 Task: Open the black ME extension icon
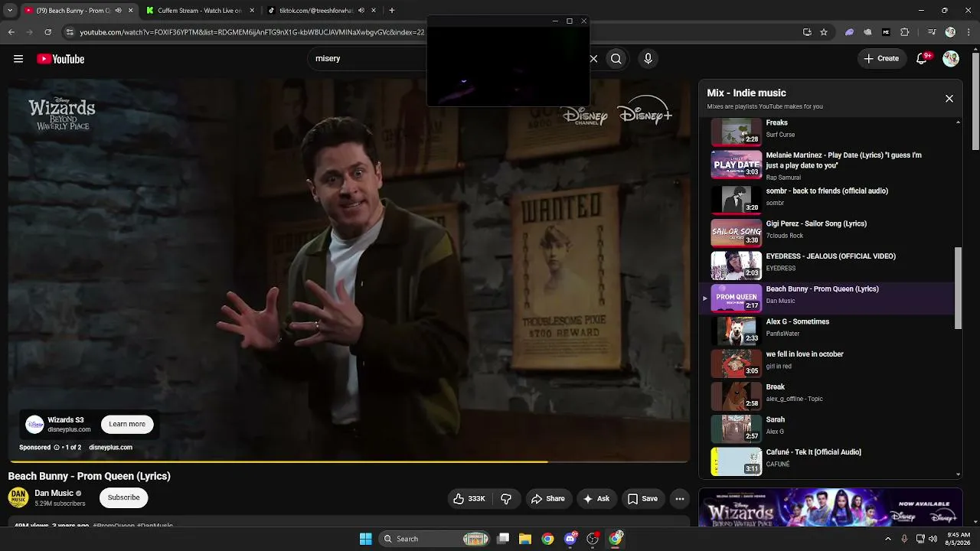pyautogui.click(x=887, y=32)
